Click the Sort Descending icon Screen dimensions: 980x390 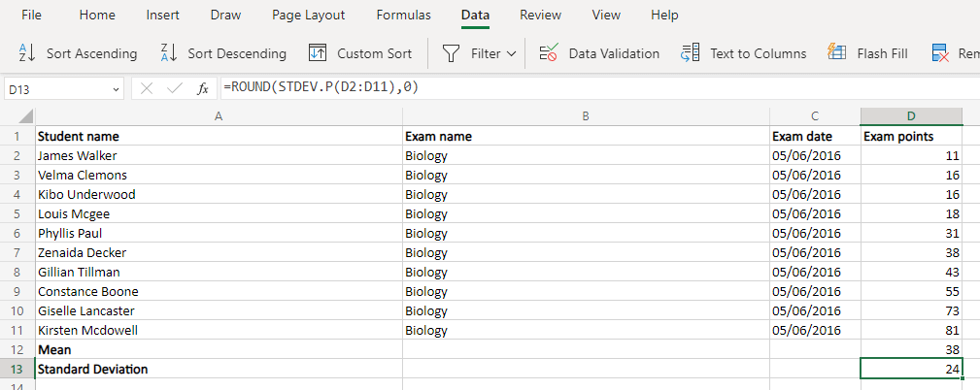pos(168,53)
